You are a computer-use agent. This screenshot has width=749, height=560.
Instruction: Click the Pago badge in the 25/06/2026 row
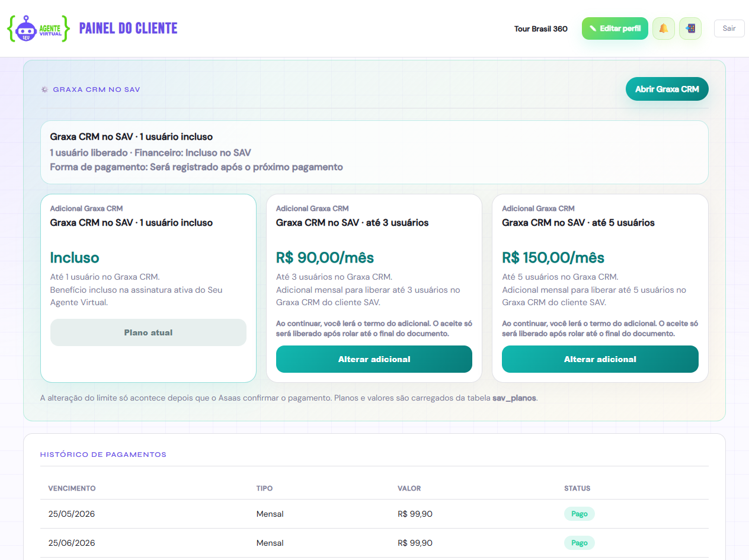click(x=579, y=543)
